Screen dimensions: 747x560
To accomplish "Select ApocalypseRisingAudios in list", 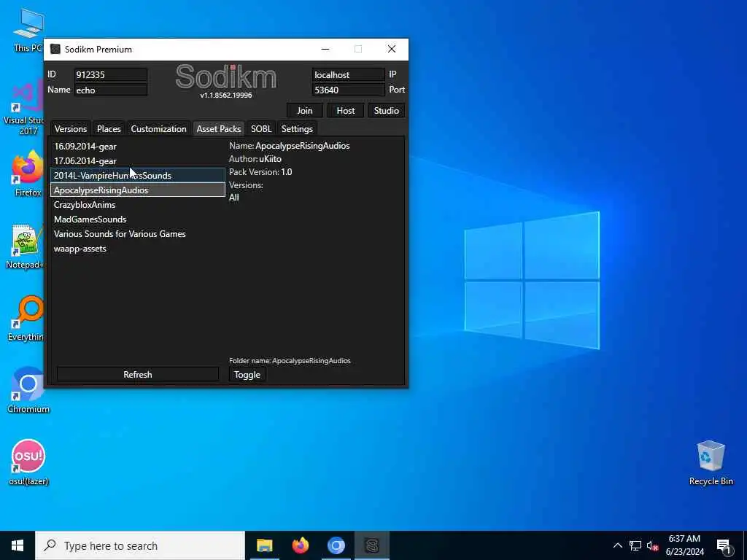I will (x=138, y=190).
